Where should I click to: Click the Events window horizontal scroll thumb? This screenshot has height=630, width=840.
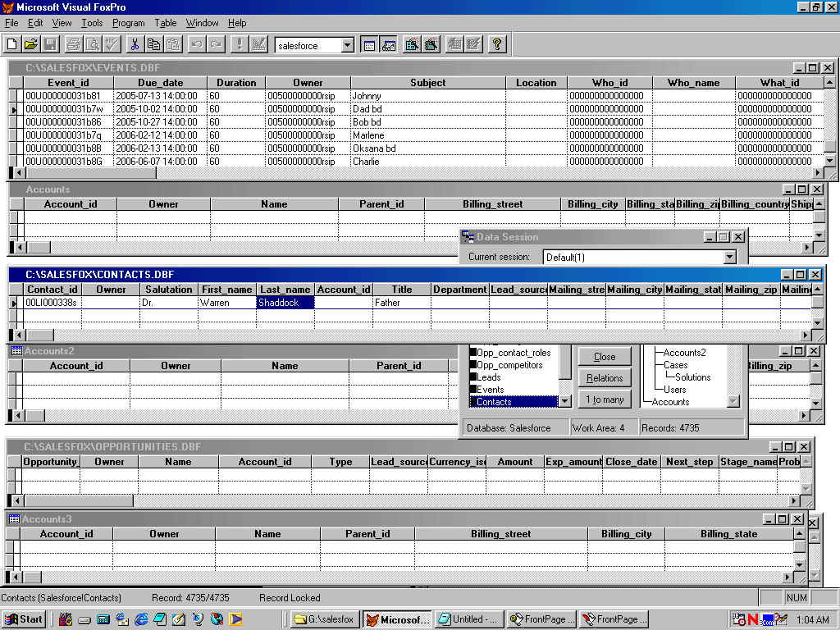91,173
